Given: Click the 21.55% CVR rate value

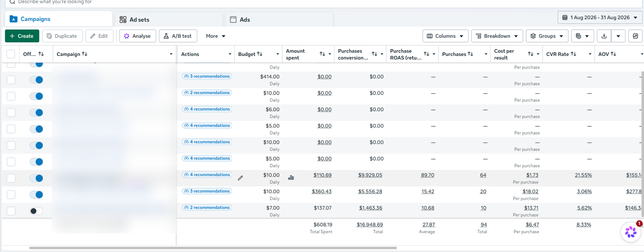Looking at the screenshot, I should 583,175.
